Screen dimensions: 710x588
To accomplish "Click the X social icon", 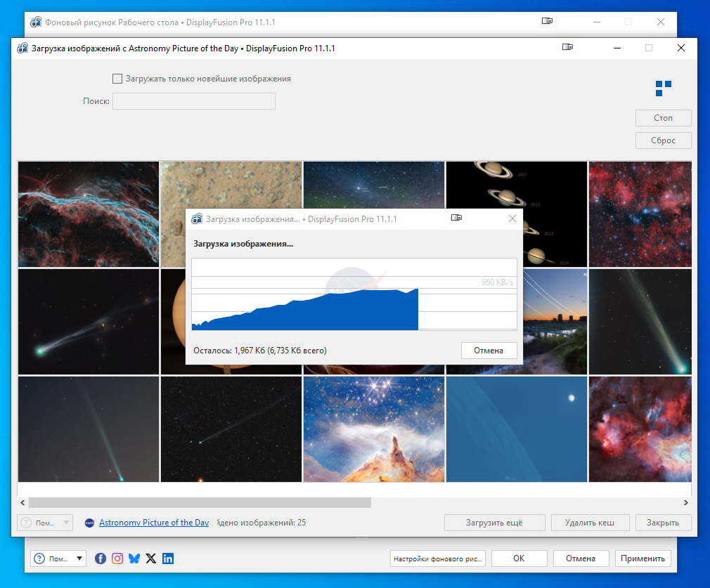I will tap(151, 558).
